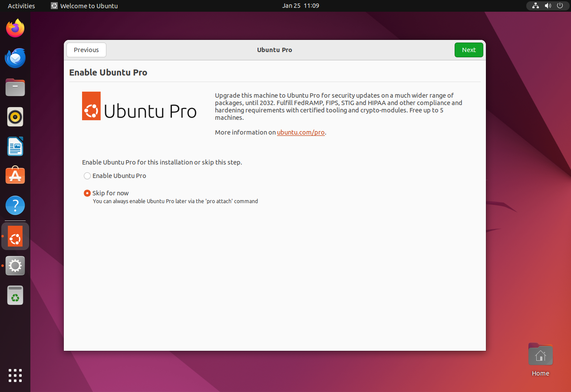Image resolution: width=571 pixels, height=392 pixels.
Task: Open Firefox from the dock
Action: pos(15,29)
